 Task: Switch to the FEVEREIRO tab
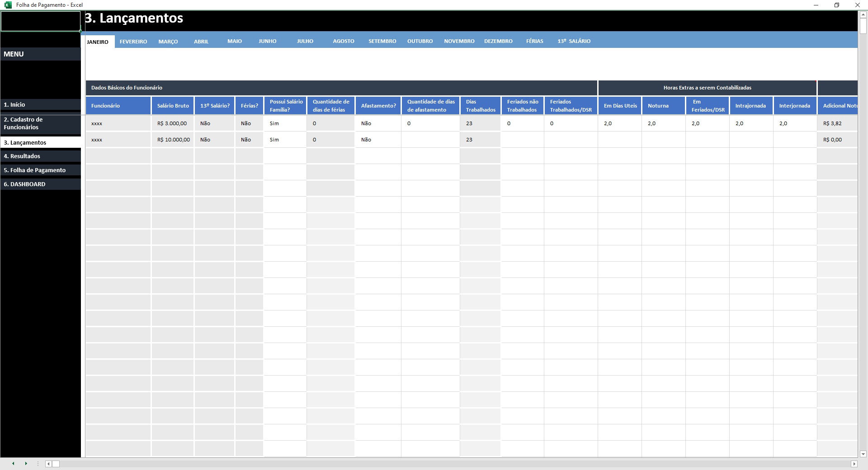point(133,41)
